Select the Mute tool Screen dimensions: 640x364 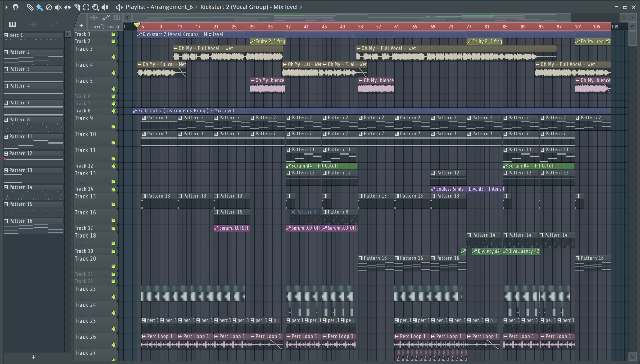58,7
